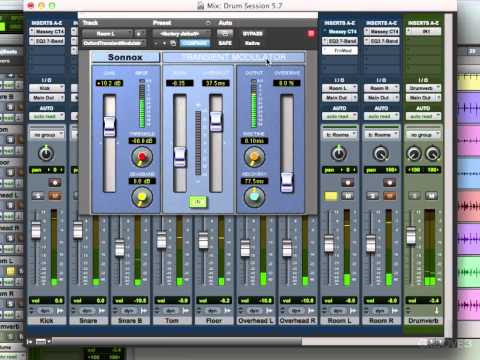Mute the Room L track
The image size is (480, 360).
point(348,196)
